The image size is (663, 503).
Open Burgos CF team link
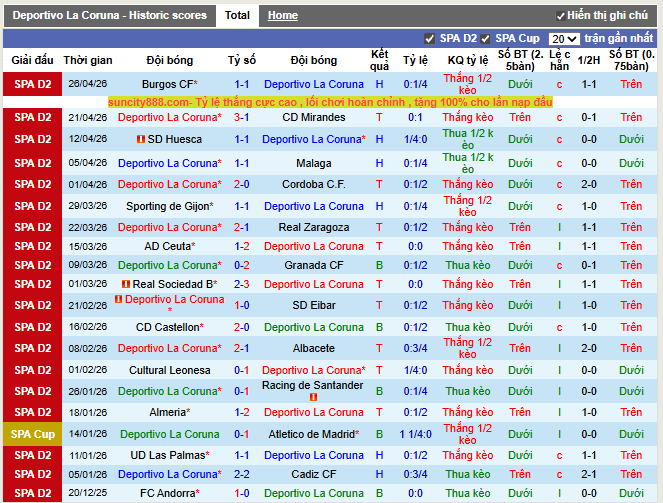[x=167, y=84]
